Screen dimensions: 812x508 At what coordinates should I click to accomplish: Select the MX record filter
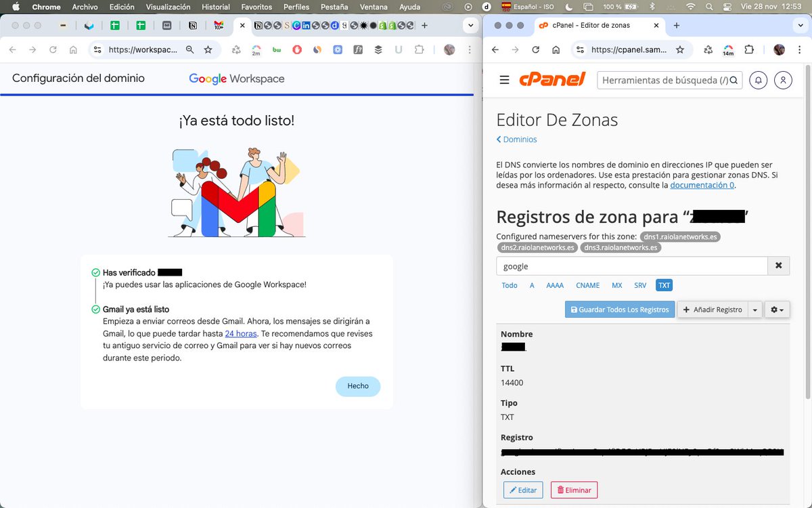[616, 285]
